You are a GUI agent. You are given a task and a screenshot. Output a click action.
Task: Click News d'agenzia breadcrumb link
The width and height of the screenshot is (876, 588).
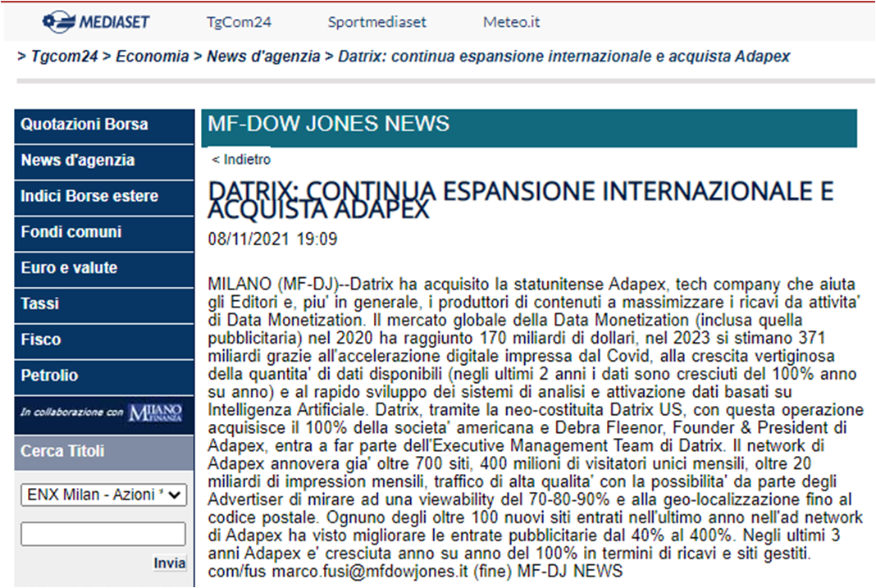(263, 57)
